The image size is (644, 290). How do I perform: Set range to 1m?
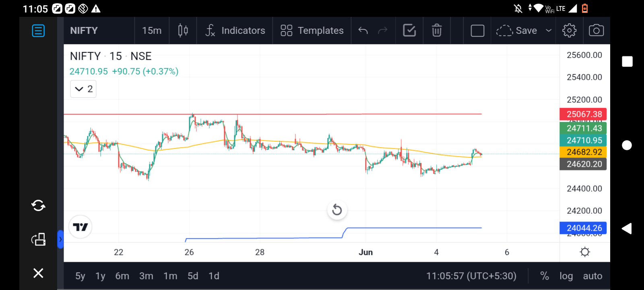pos(170,276)
